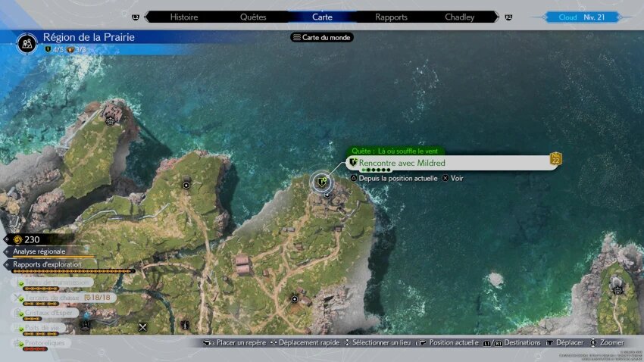Image resolution: width=644 pixels, height=362 pixels.
Task: Click the Niv. 22 level badge
Action: (x=555, y=159)
